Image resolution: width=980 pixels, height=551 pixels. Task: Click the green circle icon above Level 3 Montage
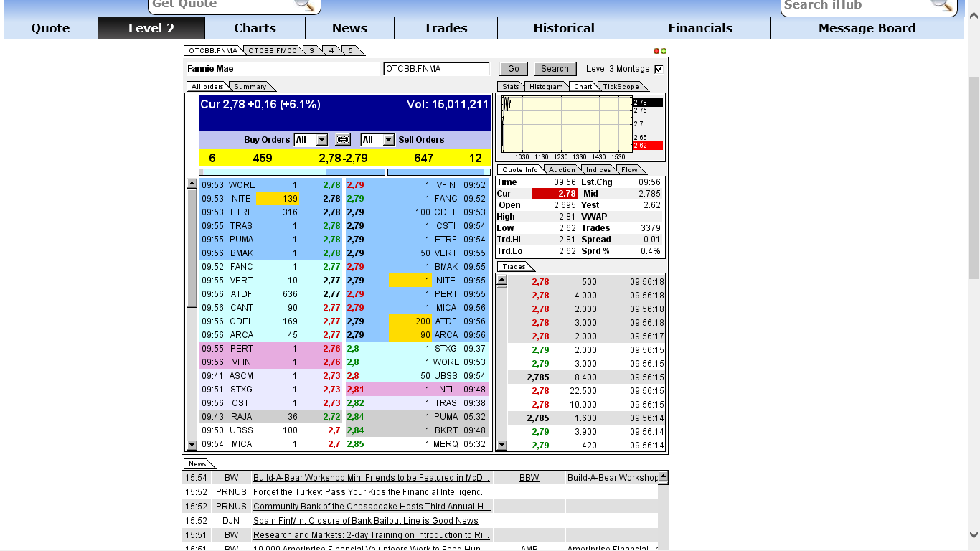pyautogui.click(x=664, y=51)
